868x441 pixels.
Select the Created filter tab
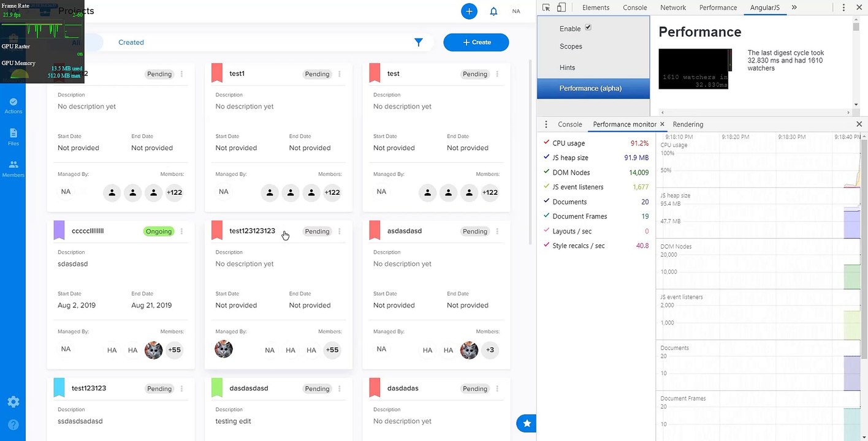click(x=131, y=42)
